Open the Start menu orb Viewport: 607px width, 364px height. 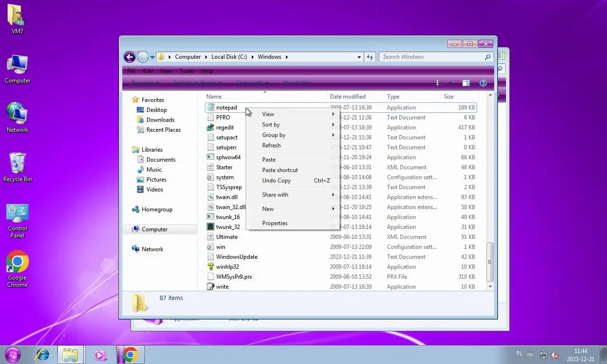point(13,355)
